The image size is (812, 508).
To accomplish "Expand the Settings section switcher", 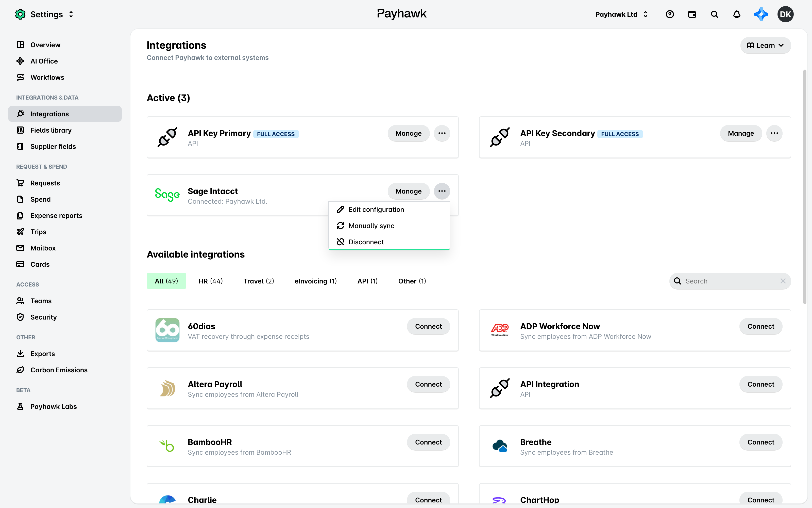I will click(x=71, y=14).
